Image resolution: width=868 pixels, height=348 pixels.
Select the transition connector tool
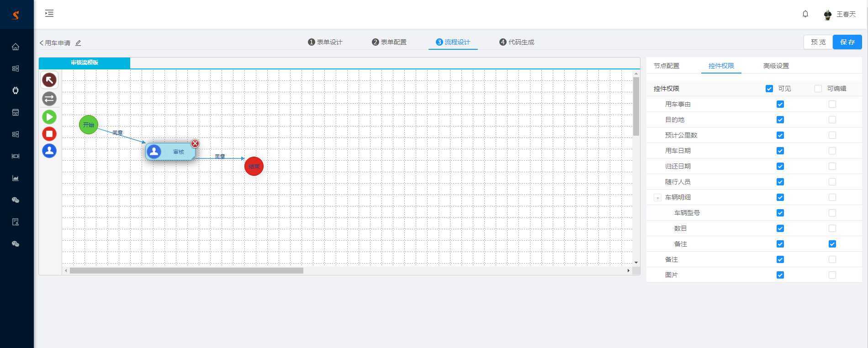click(x=49, y=99)
